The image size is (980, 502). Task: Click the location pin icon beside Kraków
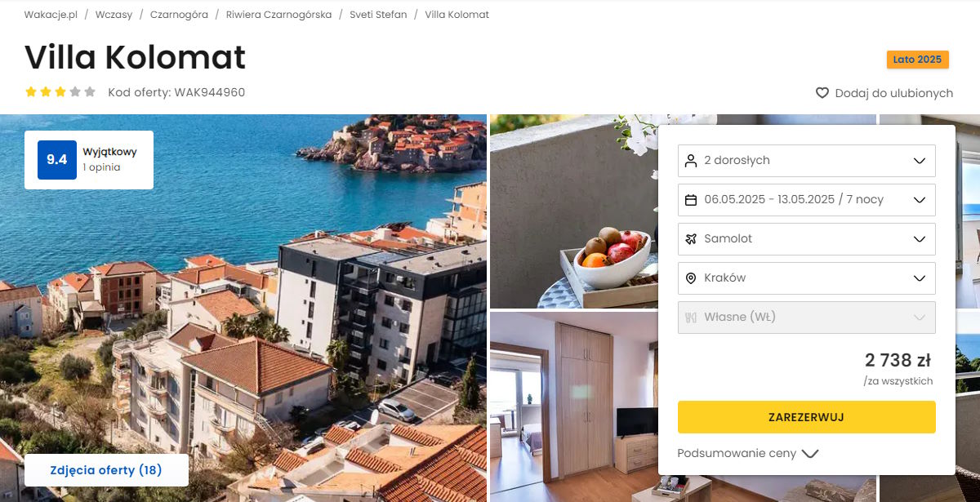691,278
